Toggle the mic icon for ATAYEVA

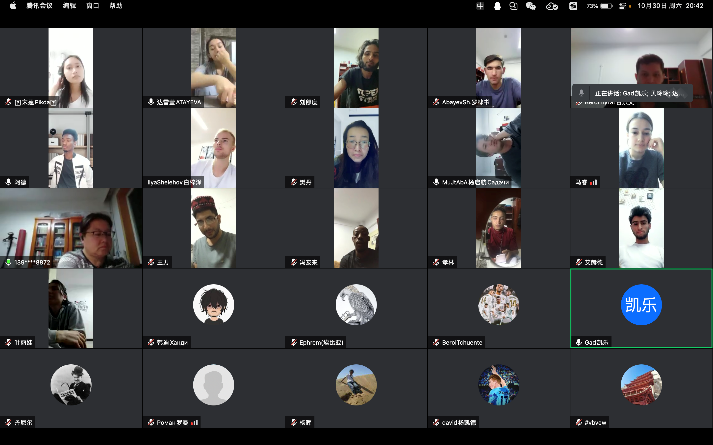pos(150,102)
